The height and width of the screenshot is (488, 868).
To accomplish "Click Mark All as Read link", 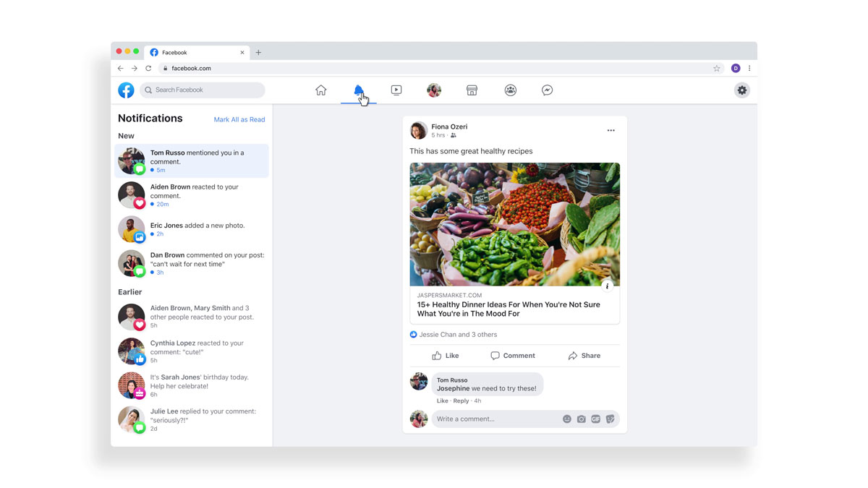I will click(239, 119).
